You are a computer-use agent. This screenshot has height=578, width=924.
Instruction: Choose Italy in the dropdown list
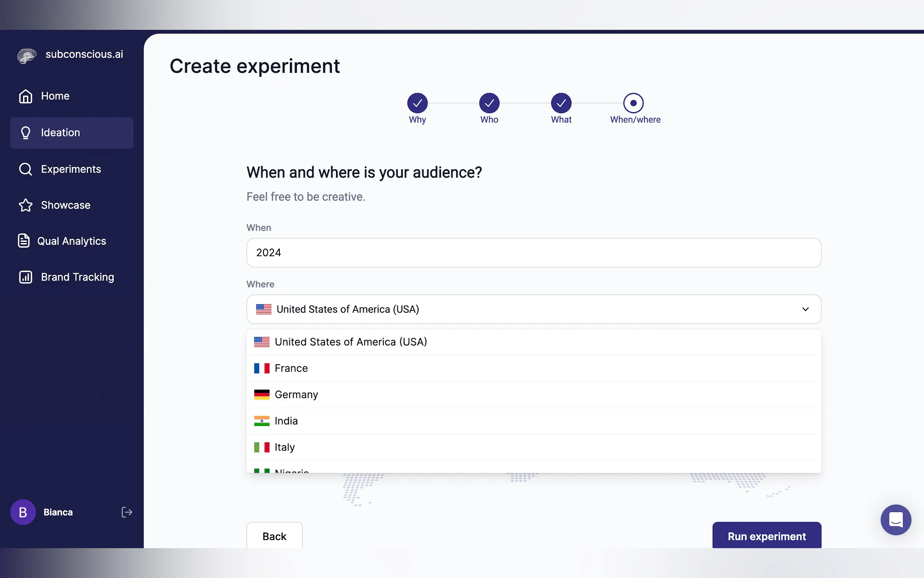pos(284,447)
